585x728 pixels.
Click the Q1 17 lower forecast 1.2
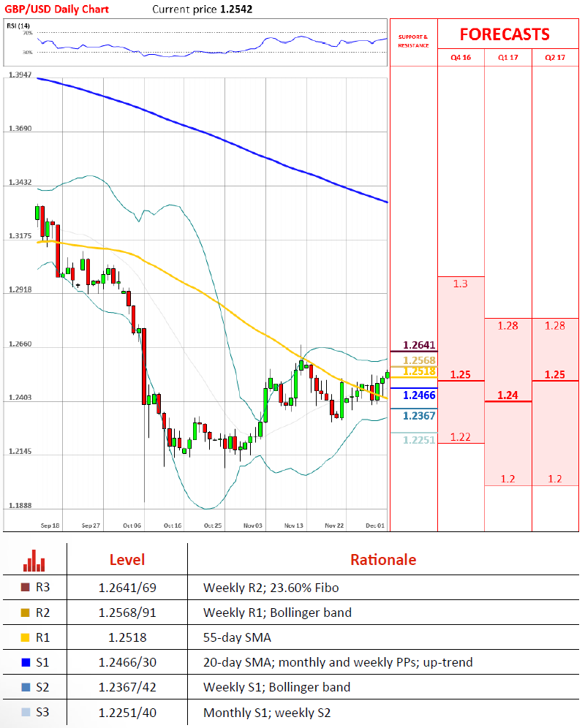tap(508, 479)
